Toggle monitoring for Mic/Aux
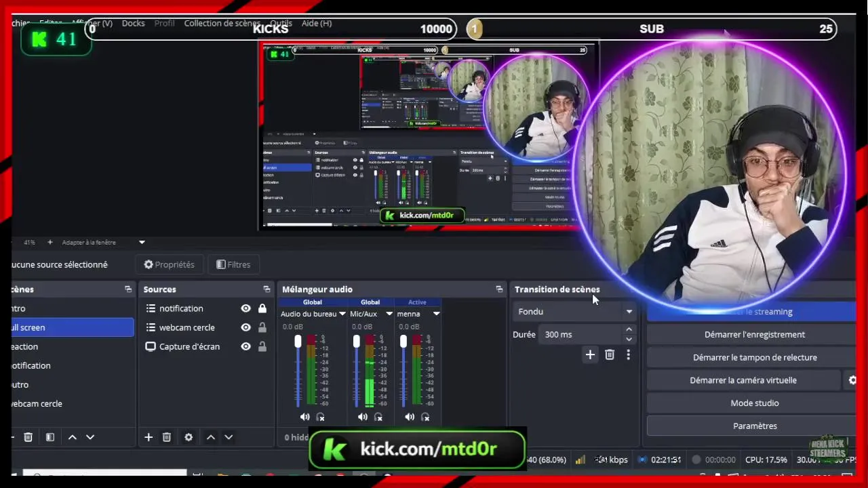The height and width of the screenshot is (488, 868). 378,417
